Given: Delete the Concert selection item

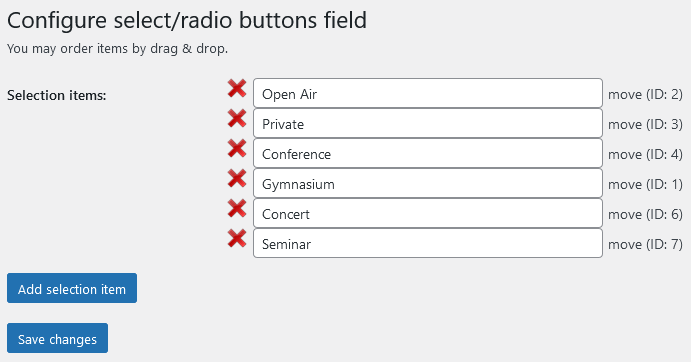Looking at the screenshot, I should [x=237, y=209].
